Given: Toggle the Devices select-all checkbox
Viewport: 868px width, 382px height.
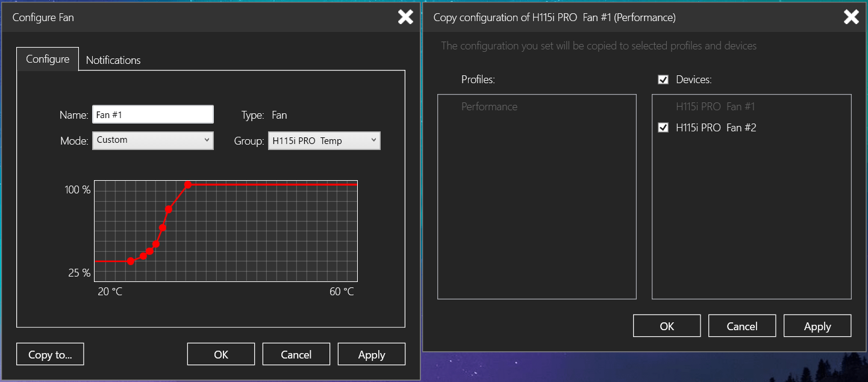Looking at the screenshot, I should click(663, 80).
